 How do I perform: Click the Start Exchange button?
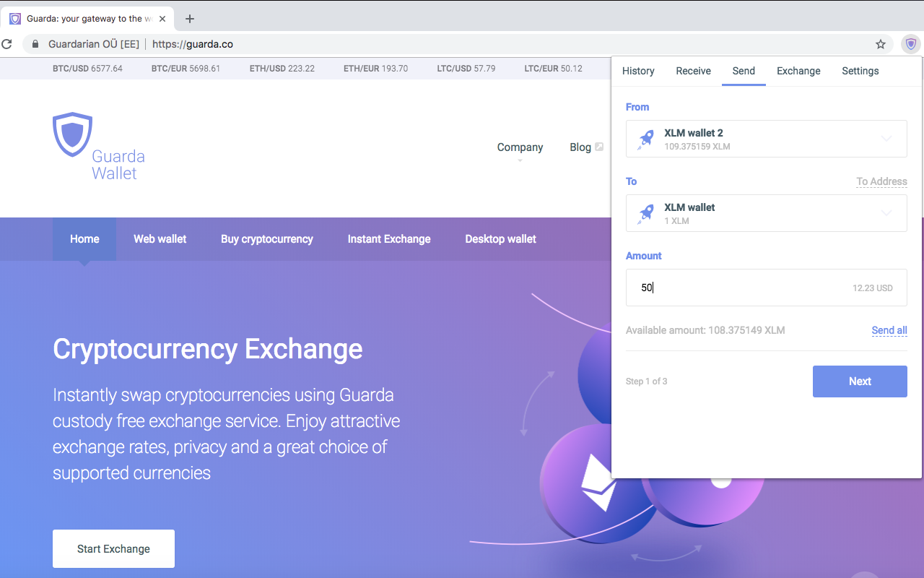click(113, 548)
